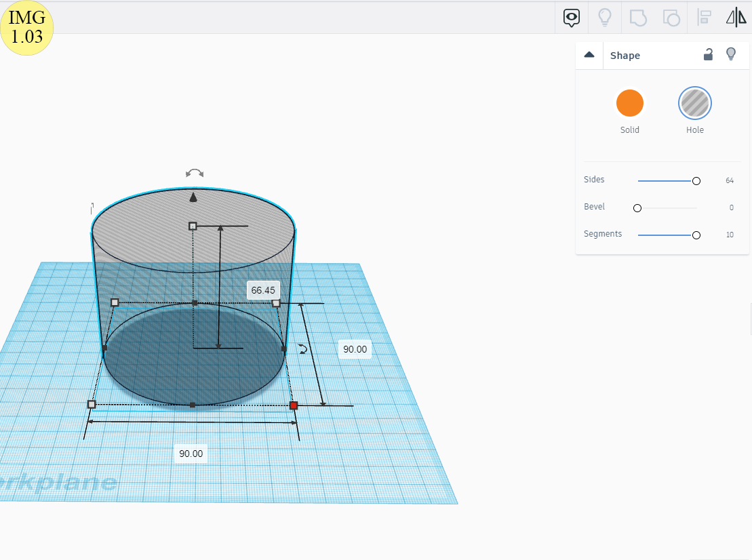Click the red corner resize handle
Screen dimensions: 752x560
[294, 405]
